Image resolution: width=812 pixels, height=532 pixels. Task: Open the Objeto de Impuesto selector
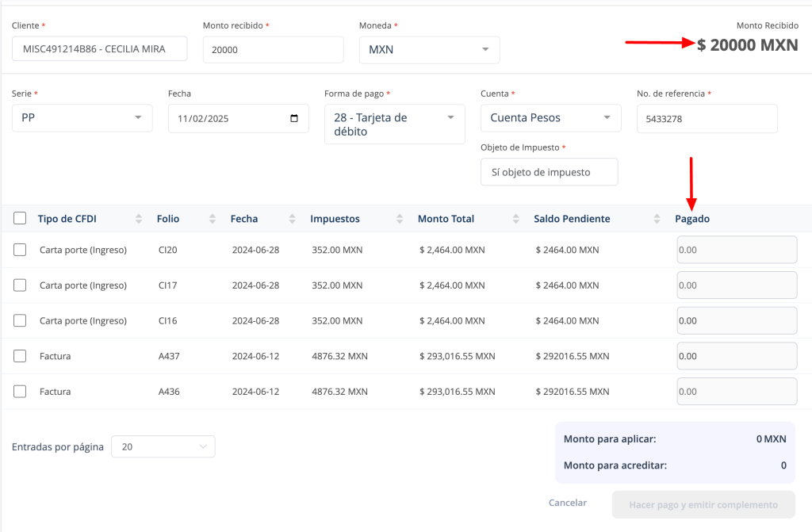(550, 172)
